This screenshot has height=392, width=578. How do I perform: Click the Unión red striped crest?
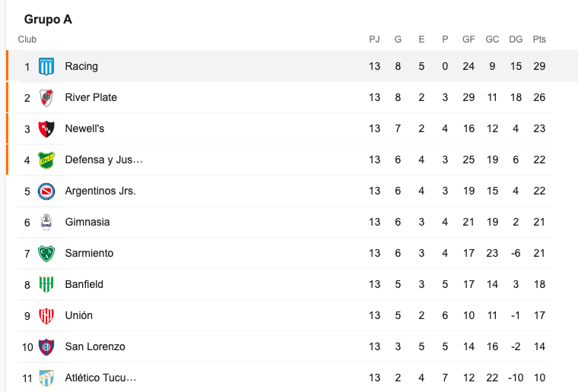tap(46, 316)
